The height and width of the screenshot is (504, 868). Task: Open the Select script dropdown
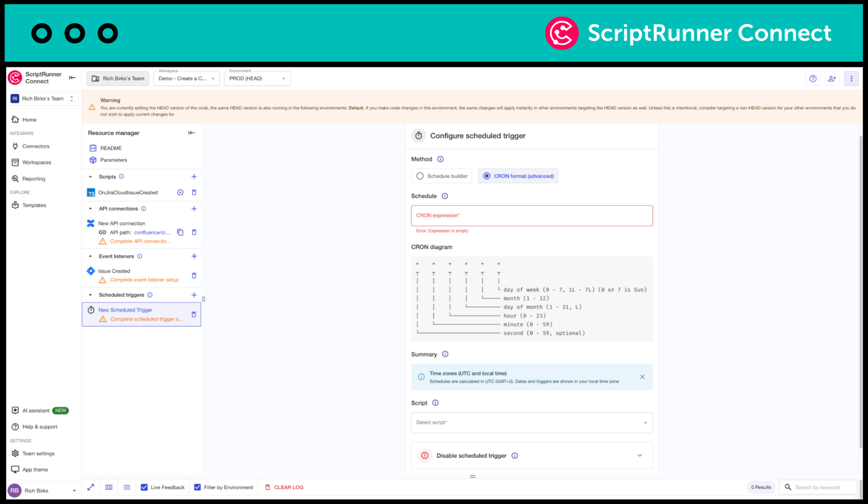532,423
